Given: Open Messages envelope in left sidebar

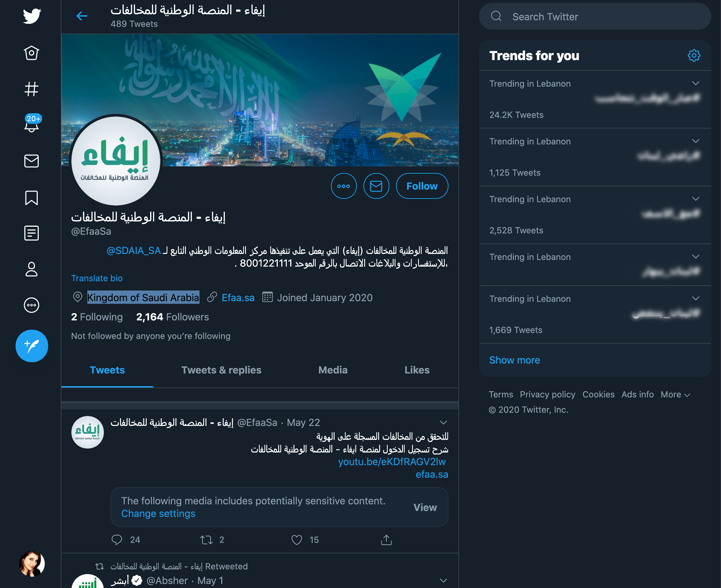Looking at the screenshot, I should pyautogui.click(x=32, y=161).
